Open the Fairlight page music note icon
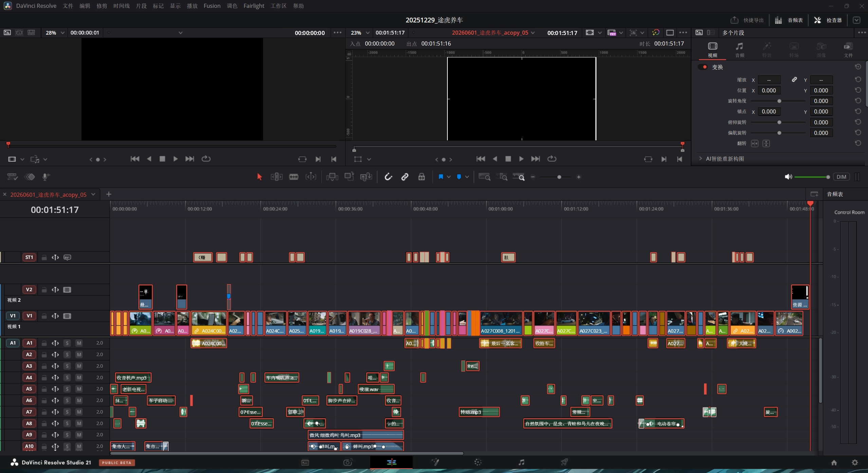 click(x=521, y=462)
